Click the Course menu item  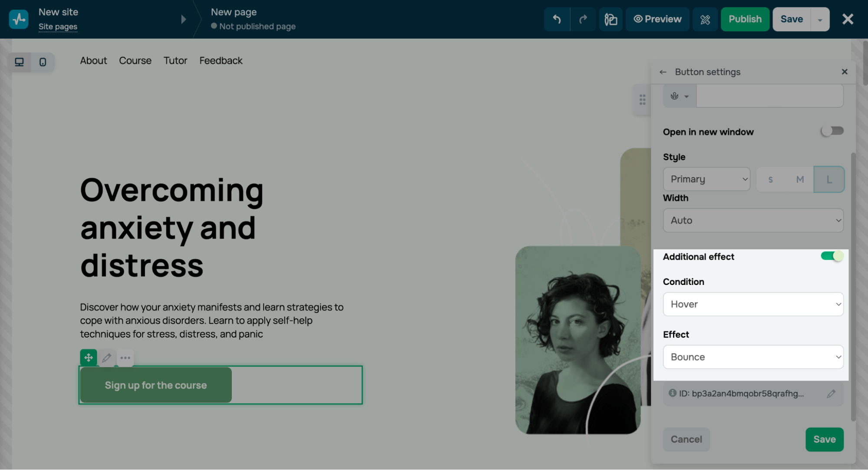[135, 61]
